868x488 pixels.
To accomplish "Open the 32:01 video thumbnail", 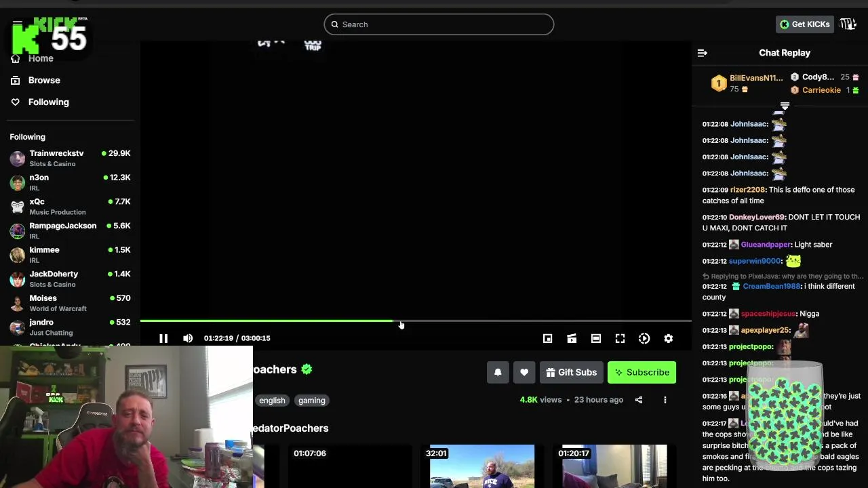I will (x=482, y=466).
